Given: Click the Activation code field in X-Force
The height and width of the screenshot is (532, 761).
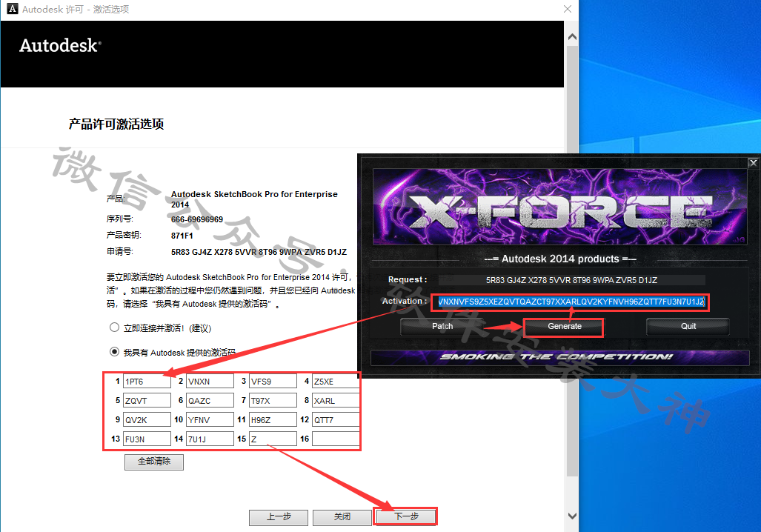Looking at the screenshot, I should pyautogui.click(x=571, y=302).
